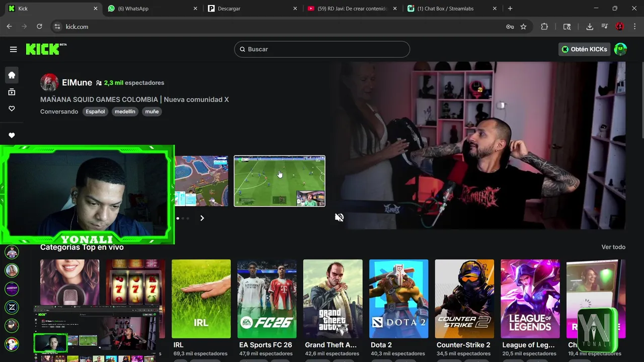This screenshot has height=362, width=644.
Task: Open Kick user profile avatar
Action: click(620, 49)
